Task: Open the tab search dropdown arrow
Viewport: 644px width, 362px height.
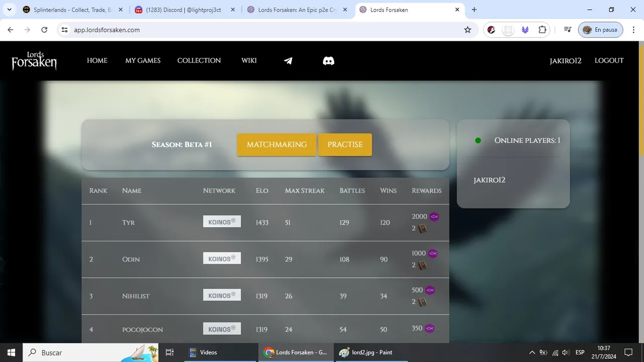Action: (x=9, y=10)
